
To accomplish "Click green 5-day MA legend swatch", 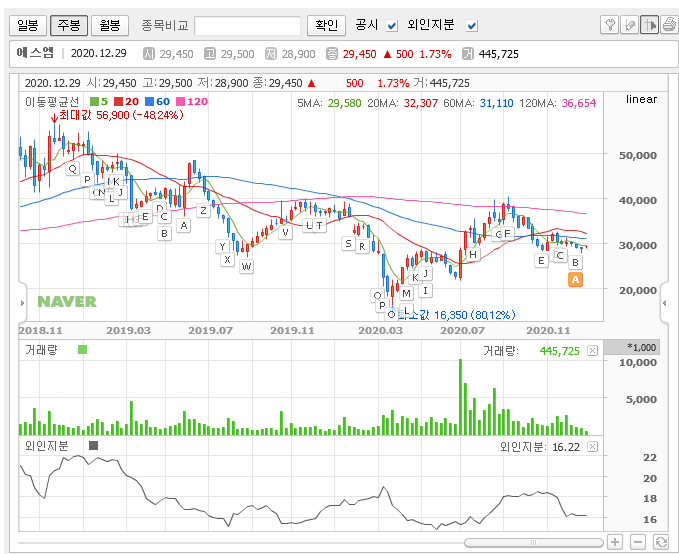I will 94,101.
